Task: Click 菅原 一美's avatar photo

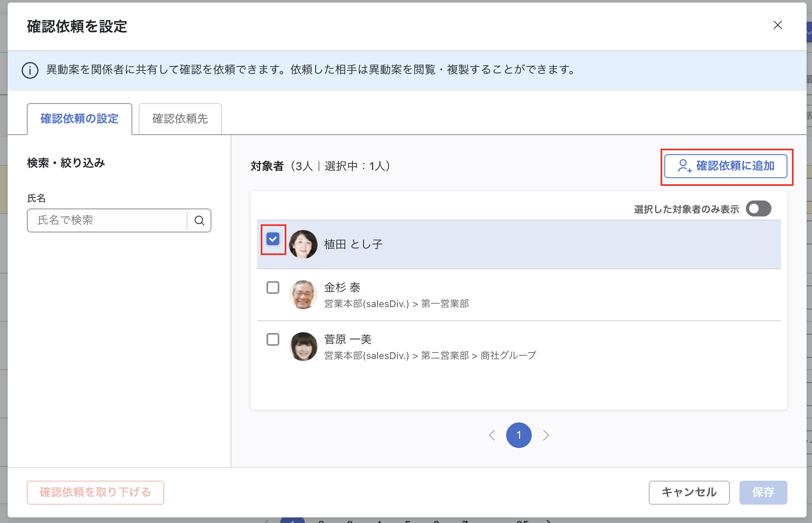Action: coord(303,346)
